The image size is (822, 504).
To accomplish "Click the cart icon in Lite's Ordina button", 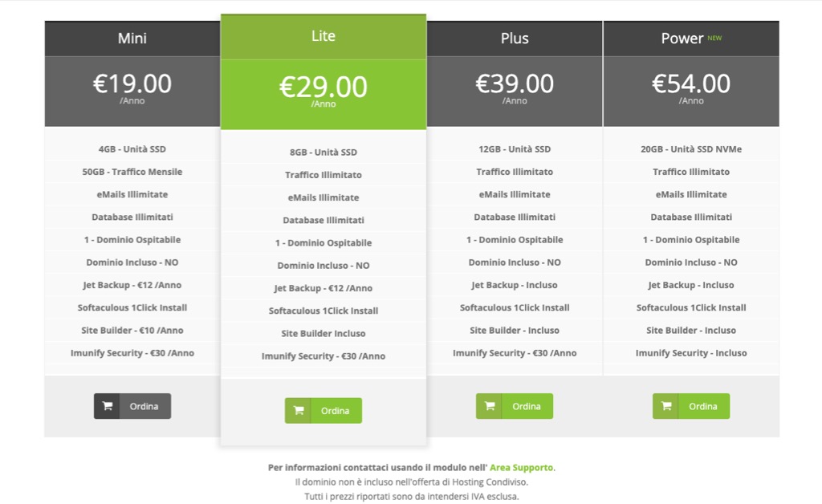I will [x=299, y=410].
